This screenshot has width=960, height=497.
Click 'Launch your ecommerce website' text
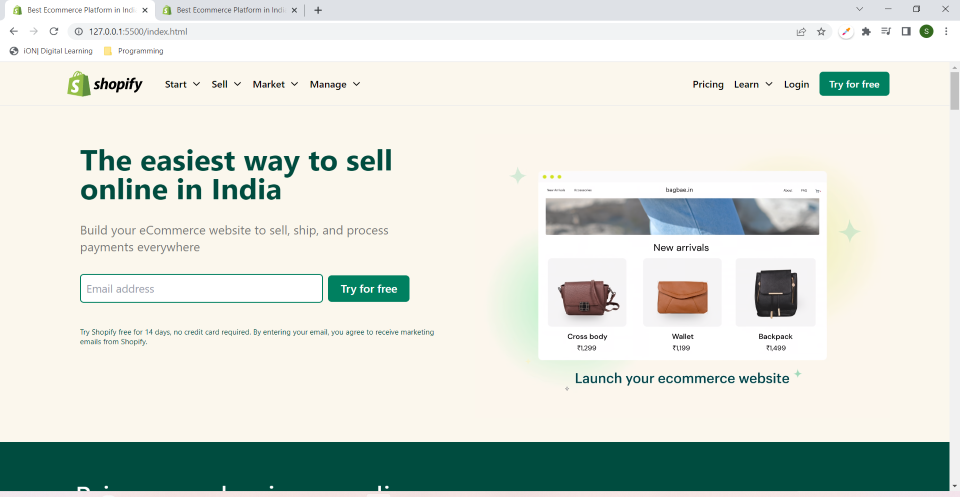tap(682, 378)
